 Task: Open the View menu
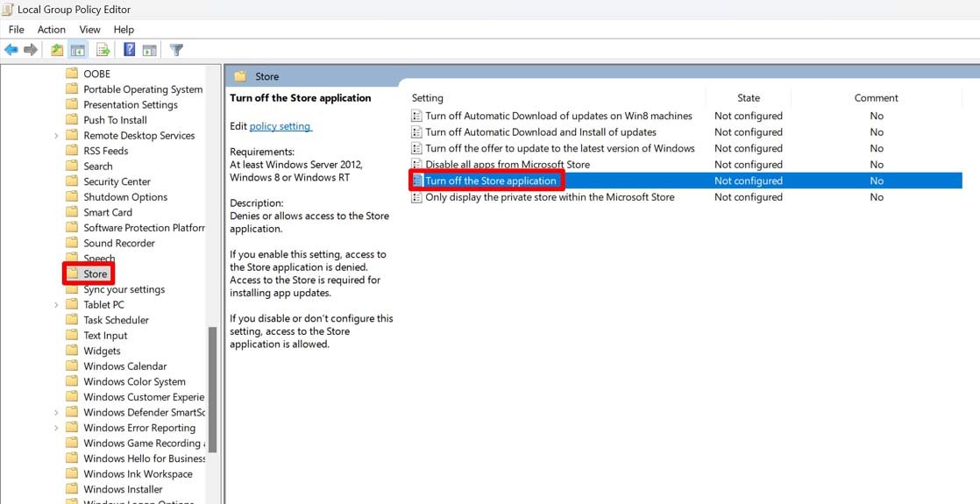click(x=90, y=30)
